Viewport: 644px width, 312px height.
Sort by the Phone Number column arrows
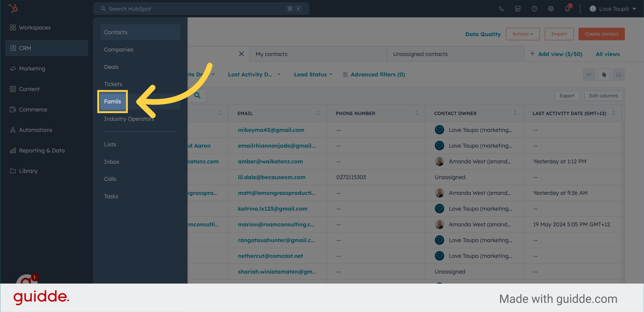pyautogui.click(x=416, y=113)
